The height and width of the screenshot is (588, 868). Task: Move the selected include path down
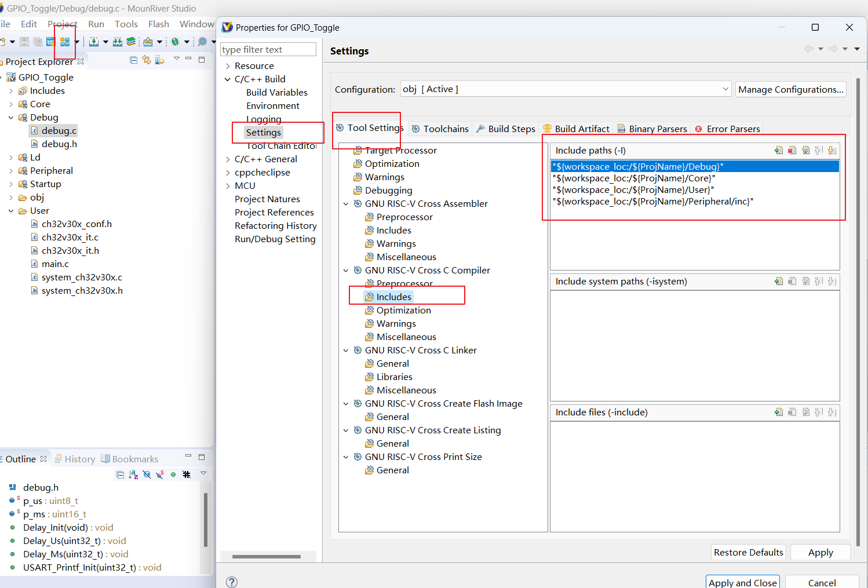[832, 151]
